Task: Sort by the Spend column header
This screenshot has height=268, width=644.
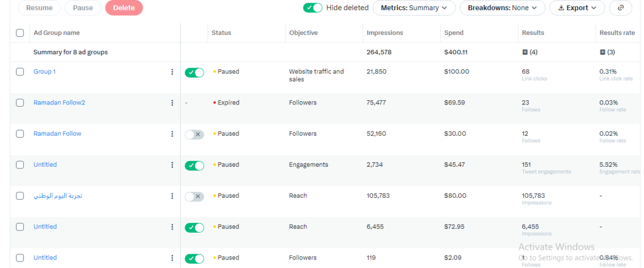Action: point(454,33)
